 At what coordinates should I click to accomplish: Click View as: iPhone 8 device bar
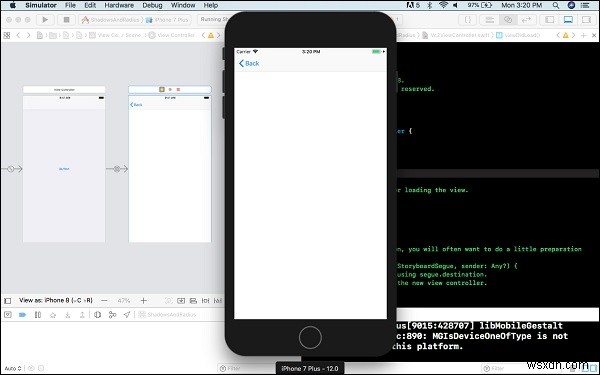click(x=56, y=300)
